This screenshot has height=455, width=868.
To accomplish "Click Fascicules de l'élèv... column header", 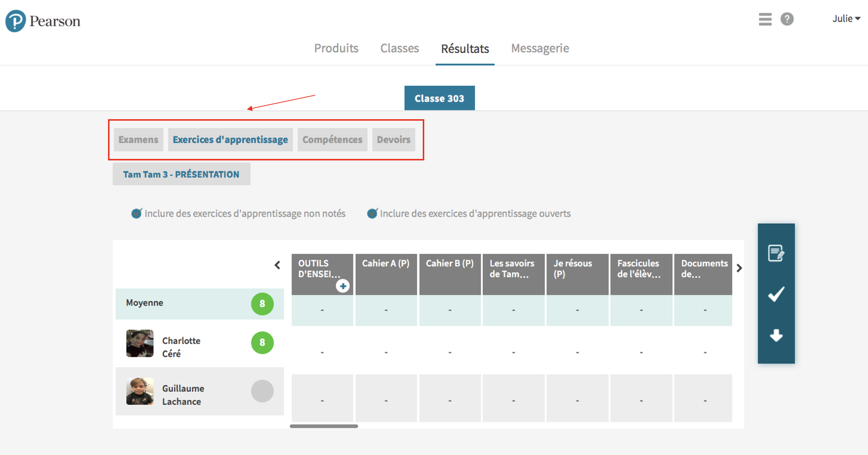I will coord(641,274).
